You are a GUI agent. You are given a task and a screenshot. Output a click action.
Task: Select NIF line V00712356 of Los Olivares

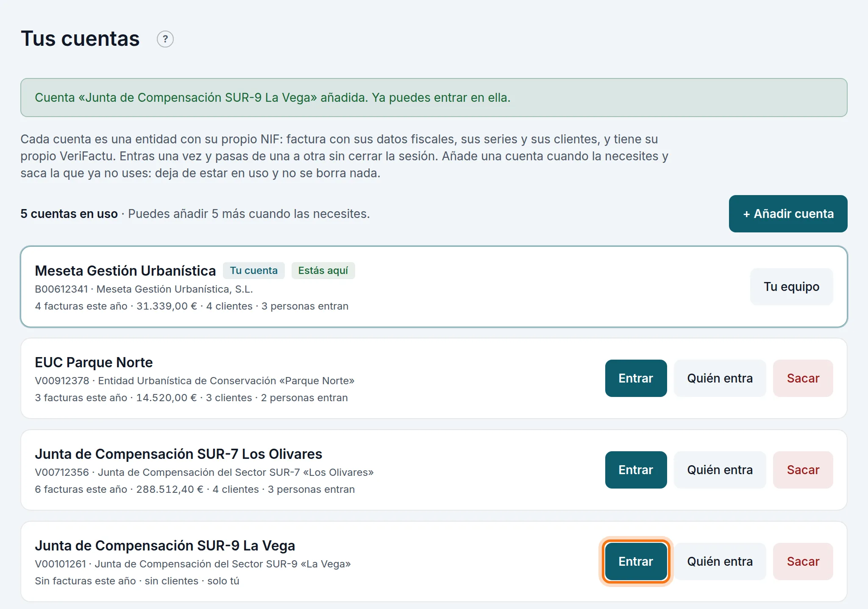pyautogui.click(x=204, y=472)
